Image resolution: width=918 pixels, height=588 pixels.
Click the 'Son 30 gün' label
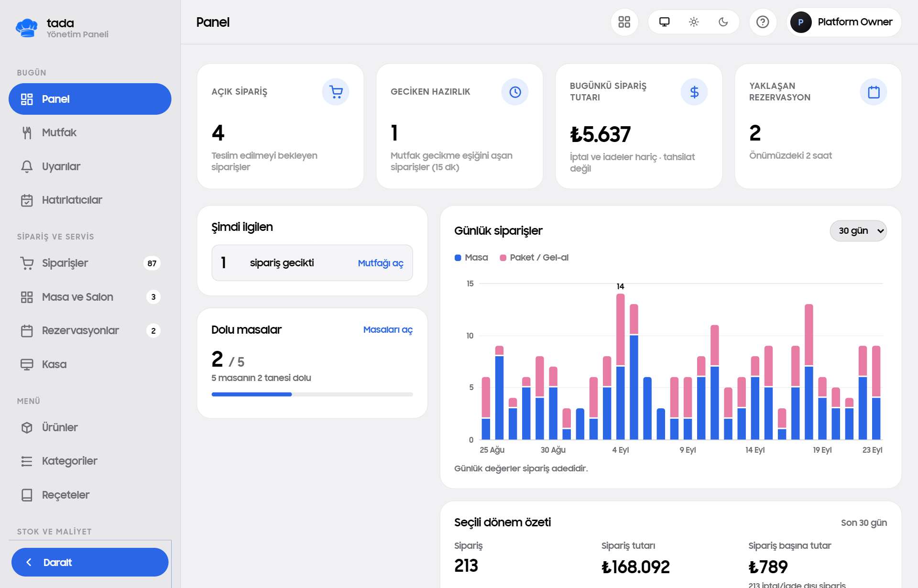pos(864,523)
